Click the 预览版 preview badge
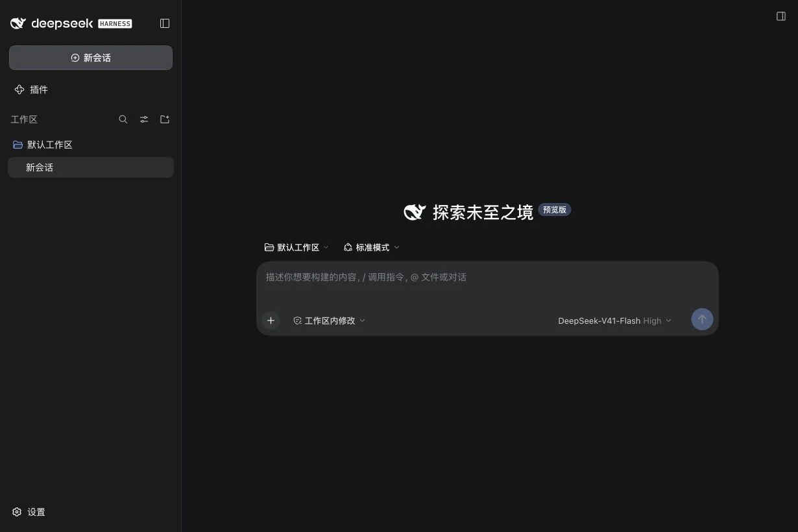798x532 pixels. tap(555, 210)
